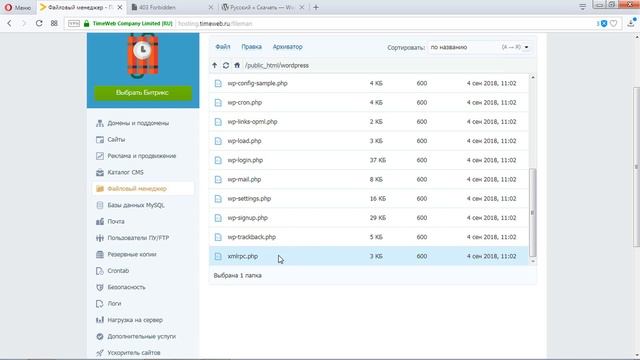Click file list scrollbar thumb
The height and width of the screenshot is (360, 640).
point(533,212)
